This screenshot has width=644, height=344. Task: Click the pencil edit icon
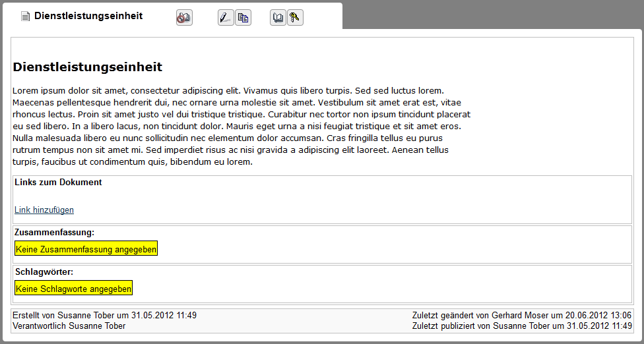pos(226,18)
